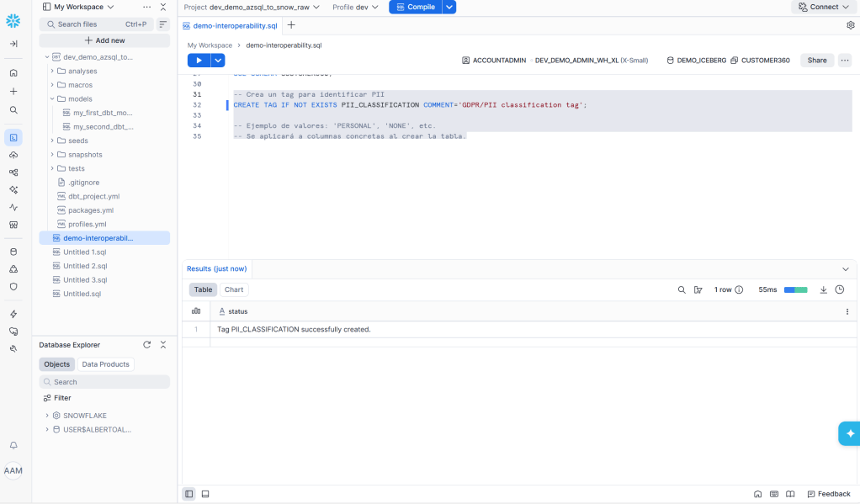
Task: Refresh the Database Explorer
Action: (x=147, y=345)
